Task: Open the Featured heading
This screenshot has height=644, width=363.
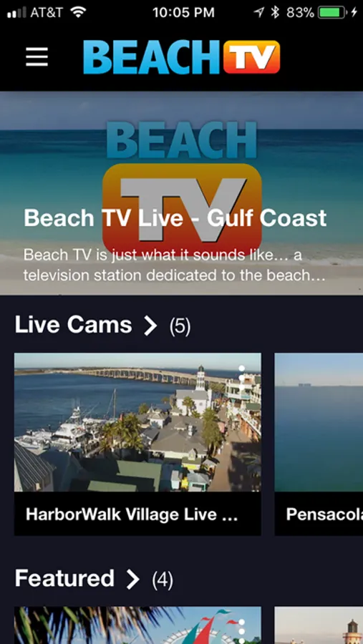Action: coord(64,578)
